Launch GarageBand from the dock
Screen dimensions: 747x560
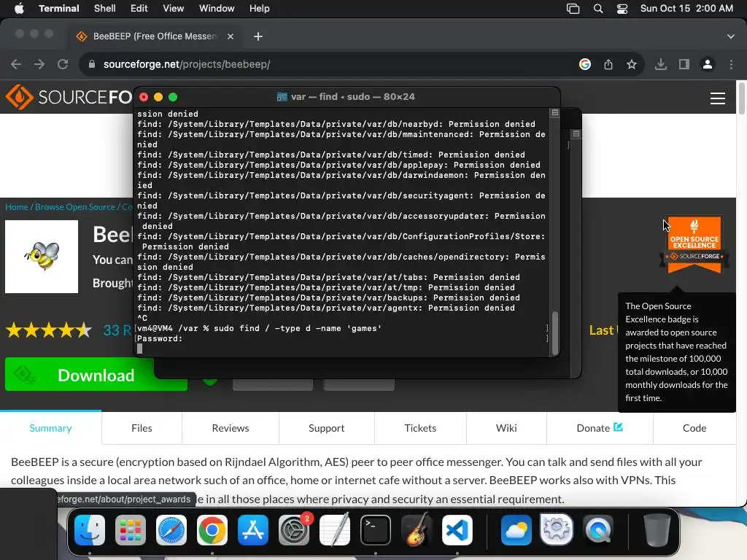pos(417,530)
